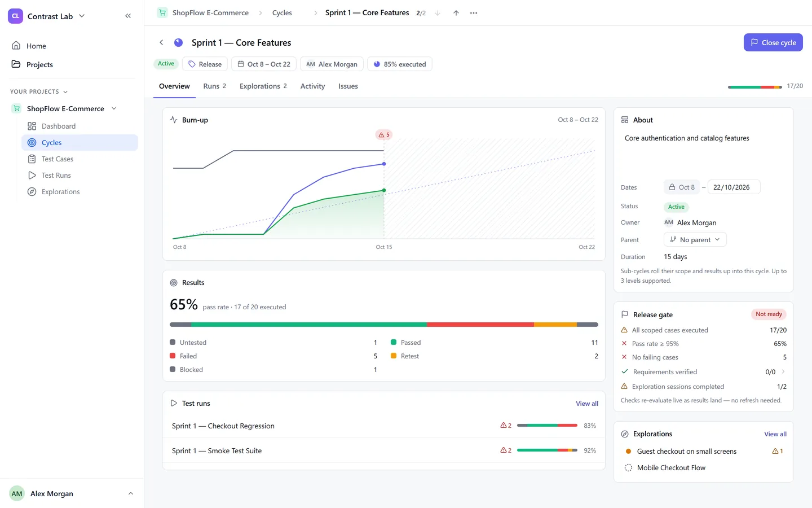812x508 pixels.
Task: Click the Close cycle button
Action: pyautogui.click(x=773, y=42)
